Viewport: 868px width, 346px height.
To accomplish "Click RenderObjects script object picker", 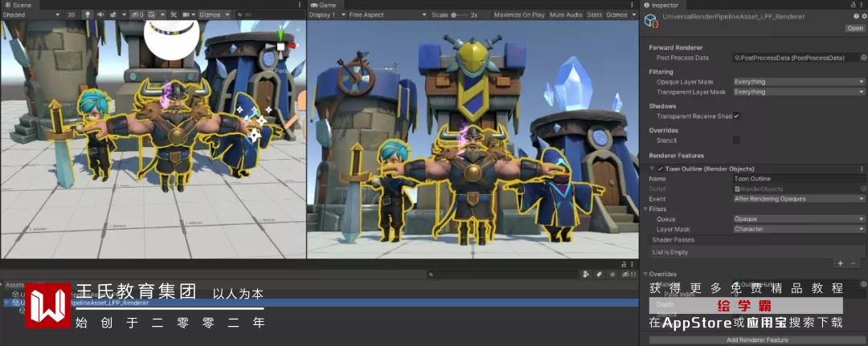I will click(x=863, y=189).
